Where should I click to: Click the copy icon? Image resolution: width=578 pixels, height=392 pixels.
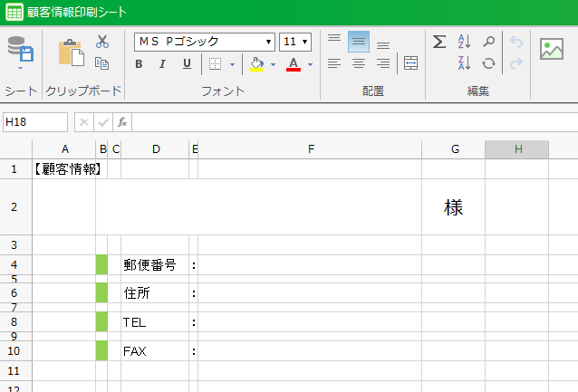coord(102,62)
